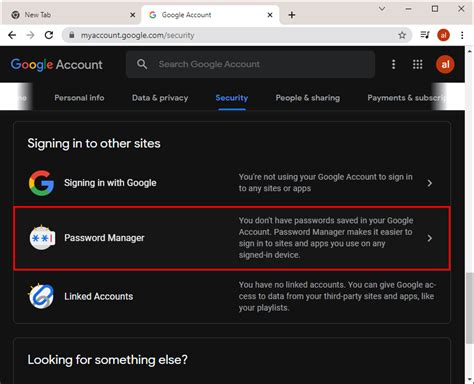474x384 pixels.
Task: Click the Password Manager row chevron
Action: coord(430,238)
